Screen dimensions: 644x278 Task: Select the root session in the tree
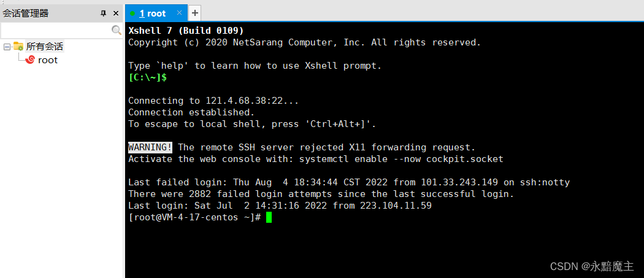point(48,60)
